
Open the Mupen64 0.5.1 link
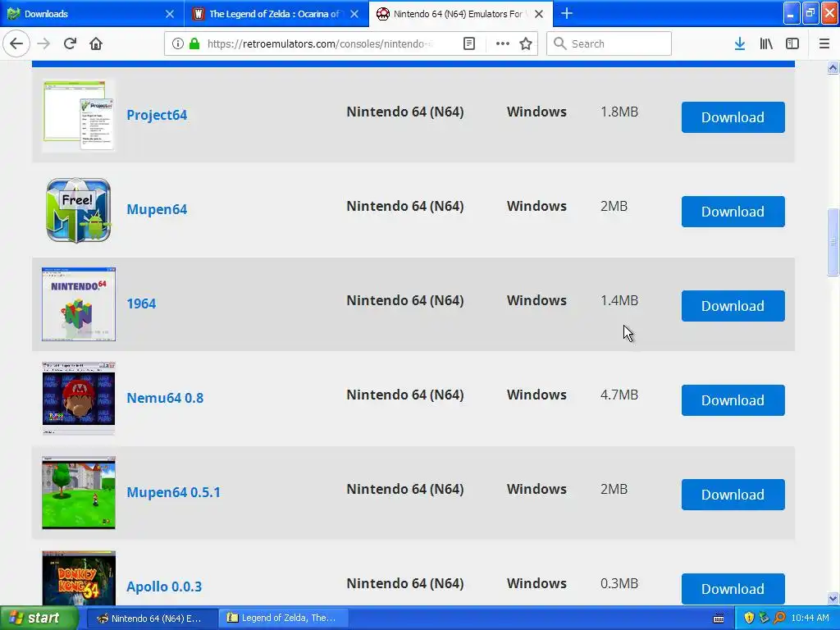174,492
